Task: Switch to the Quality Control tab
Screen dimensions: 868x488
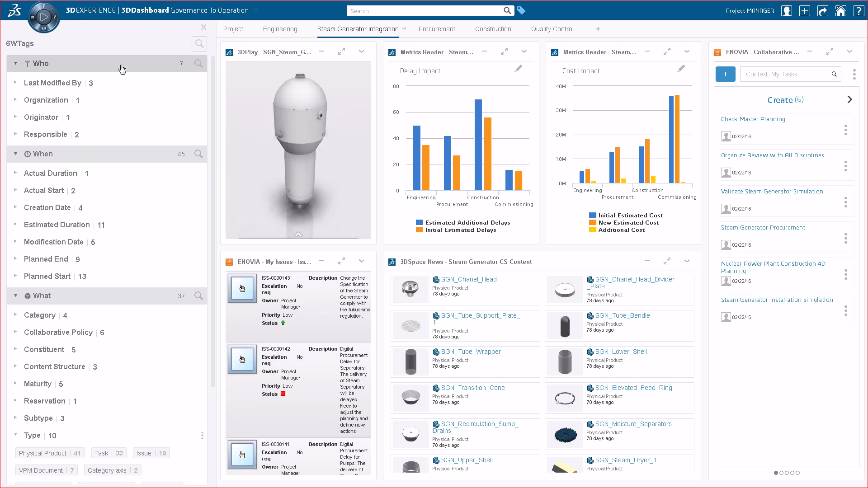Action: pyautogui.click(x=552, y=29)
